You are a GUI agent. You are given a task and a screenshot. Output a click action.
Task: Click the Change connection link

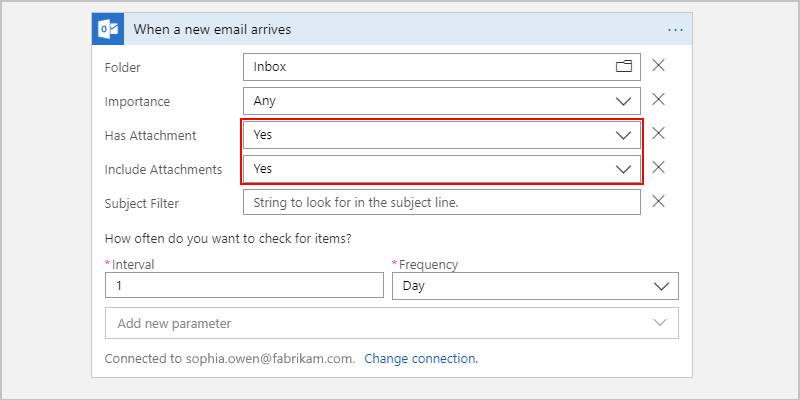(x=421, y=359)
